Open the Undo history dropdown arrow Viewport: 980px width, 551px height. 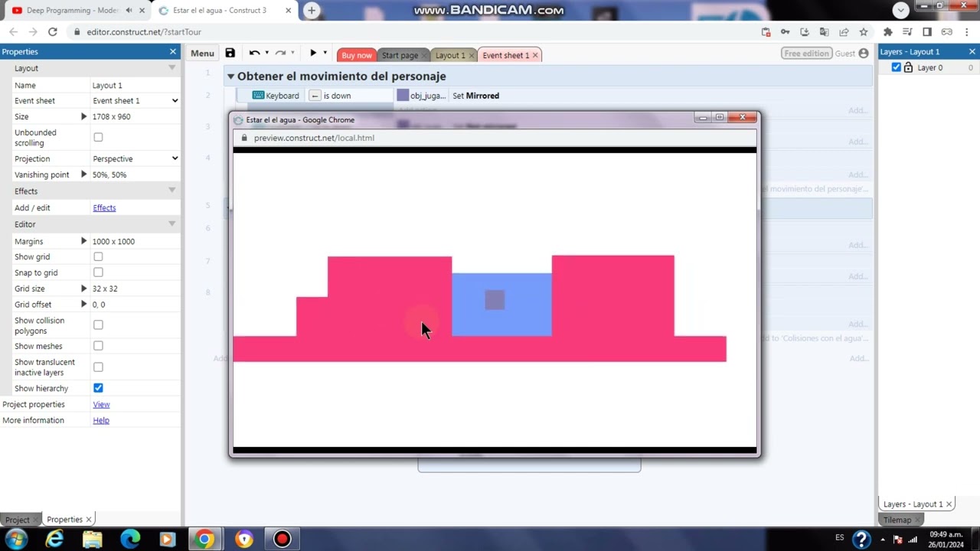pyautogui.click(x=266, y=53)
